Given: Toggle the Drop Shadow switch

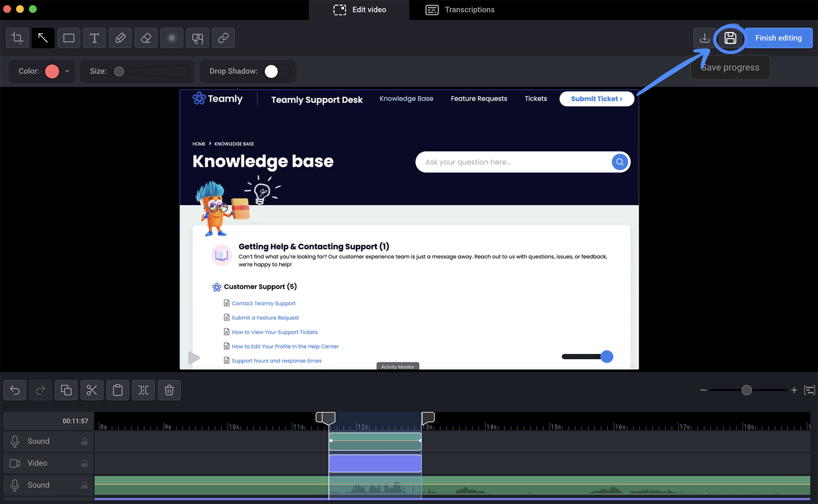Looking at the screenshot, I should [x=277, y=71].
